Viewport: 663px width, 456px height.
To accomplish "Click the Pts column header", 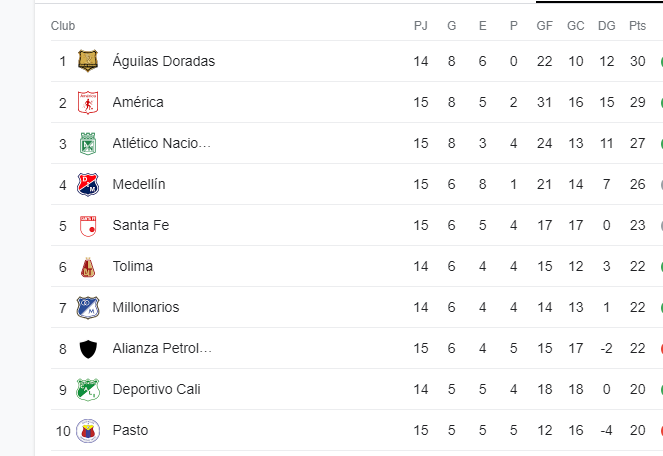I will (x=637, y=26).
